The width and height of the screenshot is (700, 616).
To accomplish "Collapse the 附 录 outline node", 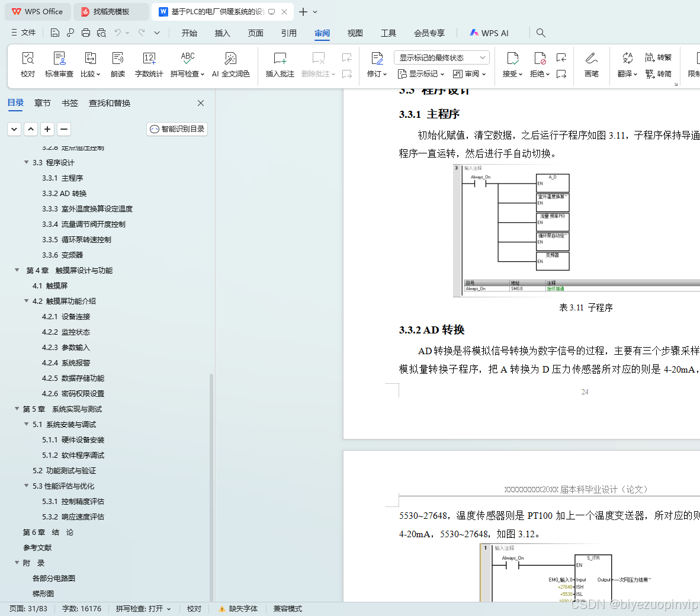I will click(x=17, y=563).
